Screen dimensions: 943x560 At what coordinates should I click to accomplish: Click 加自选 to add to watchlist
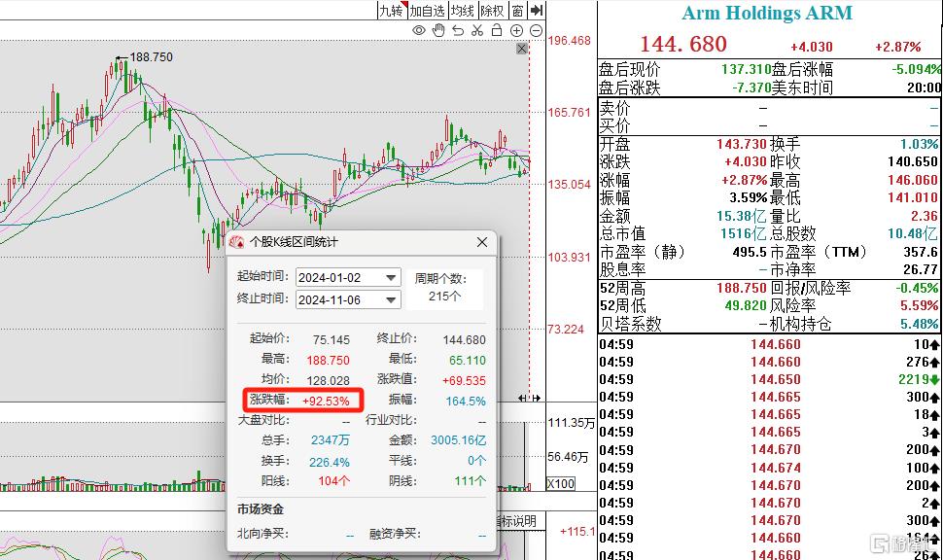tap(427, 11)
